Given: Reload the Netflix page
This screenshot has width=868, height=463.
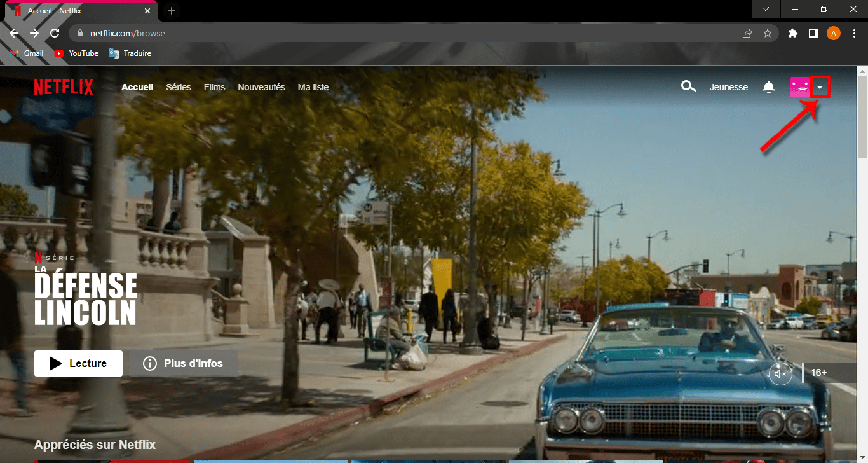Looking at the screenshot, I should point(55,33).
